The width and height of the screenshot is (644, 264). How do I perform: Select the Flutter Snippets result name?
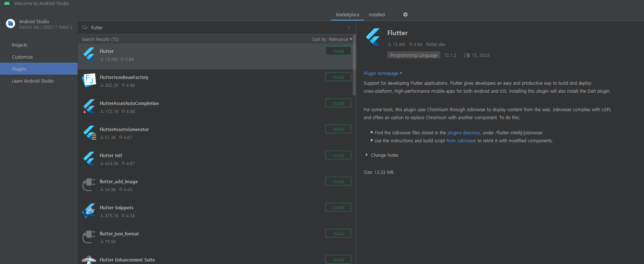point(116,208)
